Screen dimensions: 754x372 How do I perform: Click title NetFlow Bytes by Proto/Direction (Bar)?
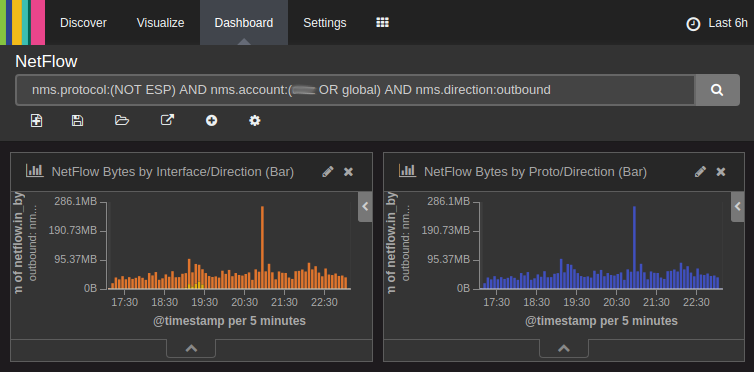pyautogui.click(x=535, y=172)
